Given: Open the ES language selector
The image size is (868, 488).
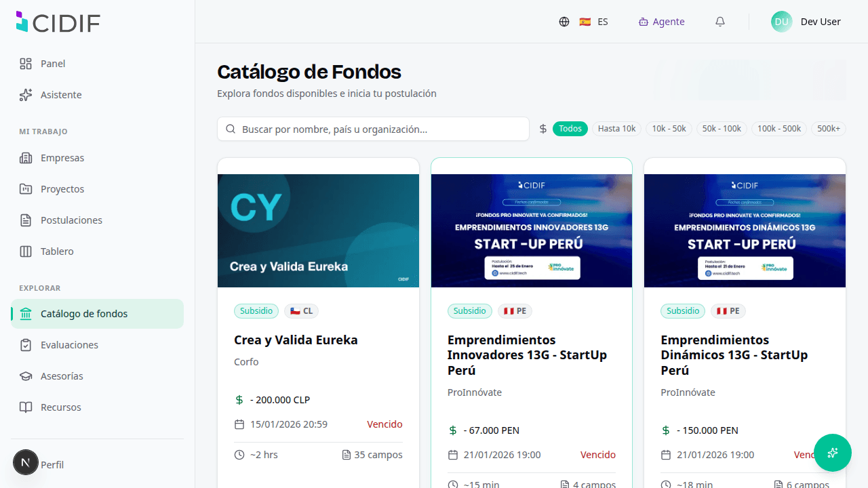Looking at the screenshot, I should pyautogui.click(x=594, y=22).
